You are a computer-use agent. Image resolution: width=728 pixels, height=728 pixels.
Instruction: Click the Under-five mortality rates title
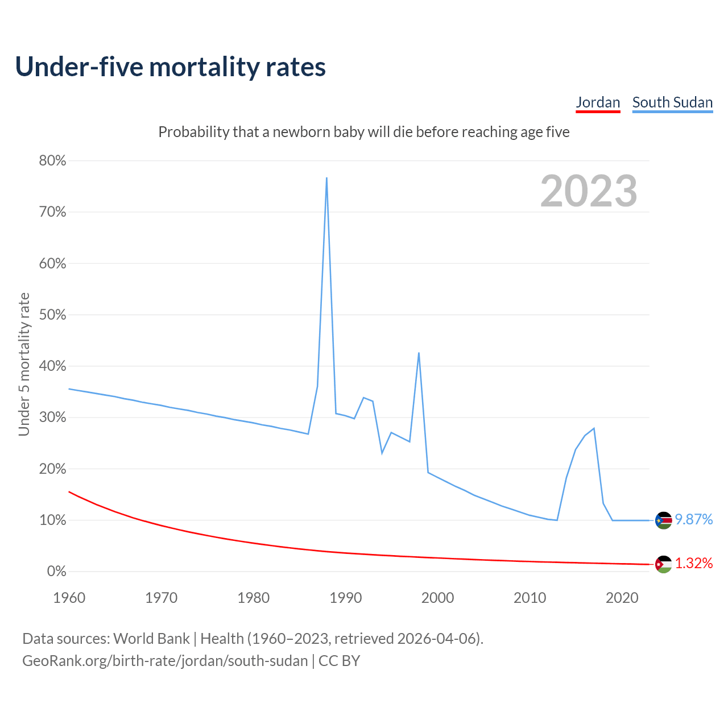pos(171,67)
